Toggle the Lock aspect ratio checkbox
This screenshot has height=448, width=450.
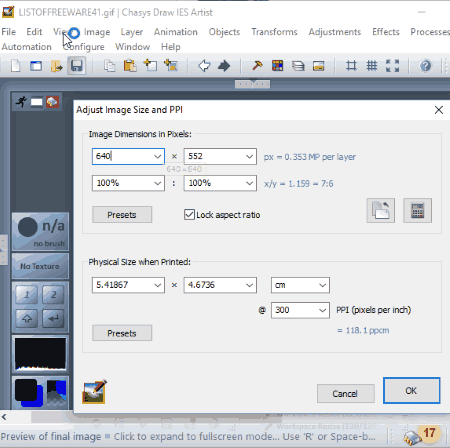(x=189, y=214)
